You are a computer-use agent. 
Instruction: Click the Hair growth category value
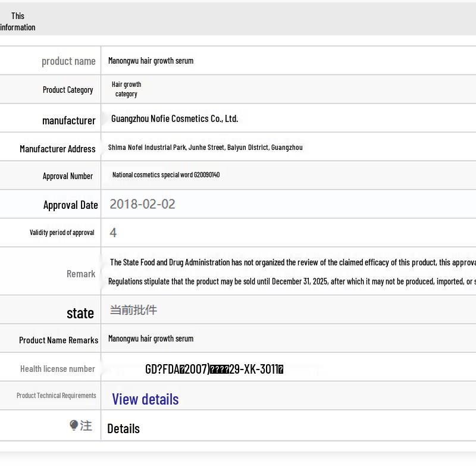coord(126,89)
